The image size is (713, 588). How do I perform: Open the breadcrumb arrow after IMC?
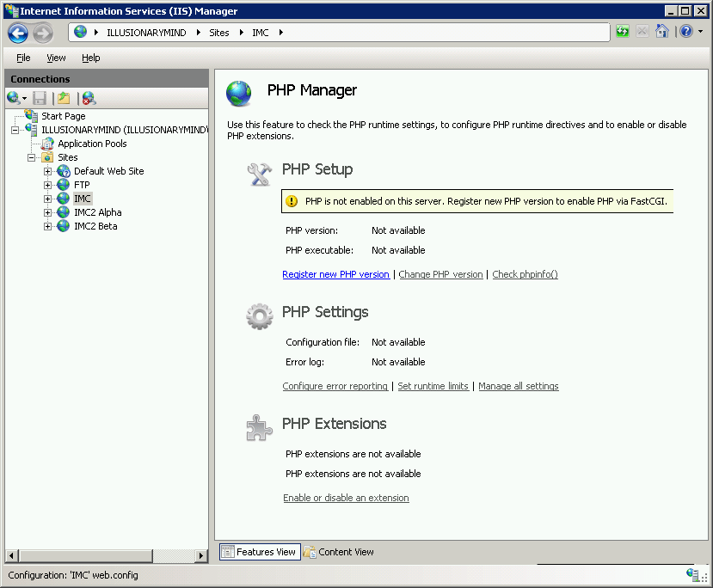(x=281, y=33)
